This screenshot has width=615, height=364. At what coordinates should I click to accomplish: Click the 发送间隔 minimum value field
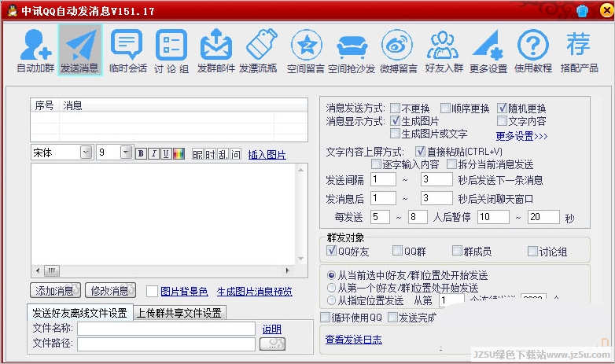pyautogui.click(x=383, y=180)
